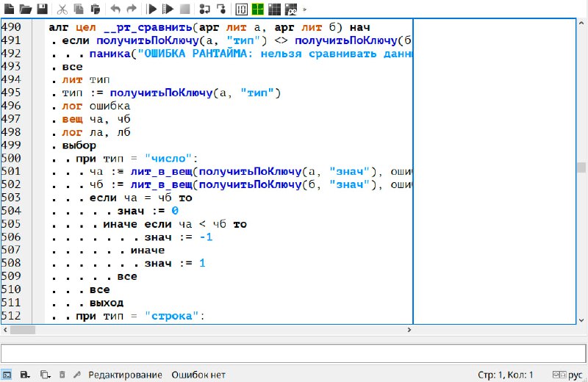Stop program execution
The width and height of the screenshot is (588, 382).
(185, 9)
